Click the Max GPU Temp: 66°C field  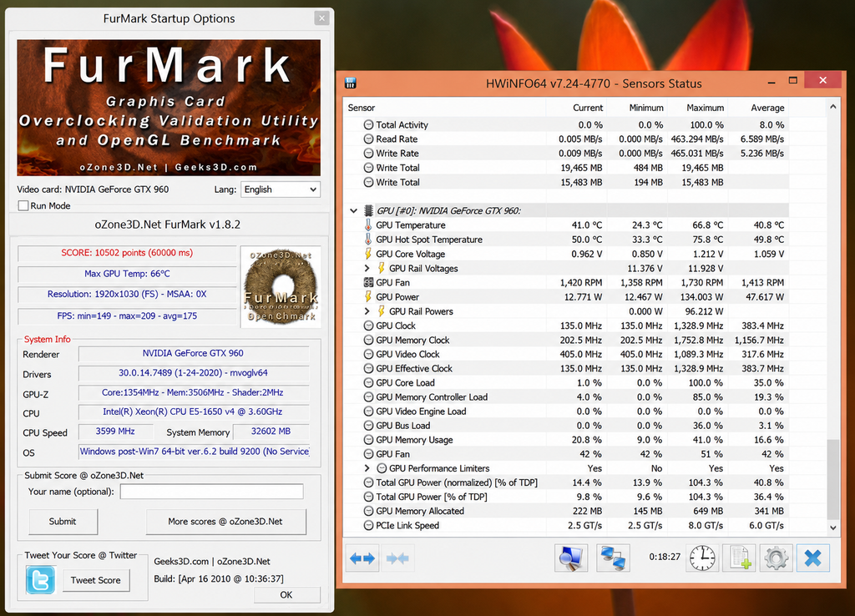click(x=127, y=274)
